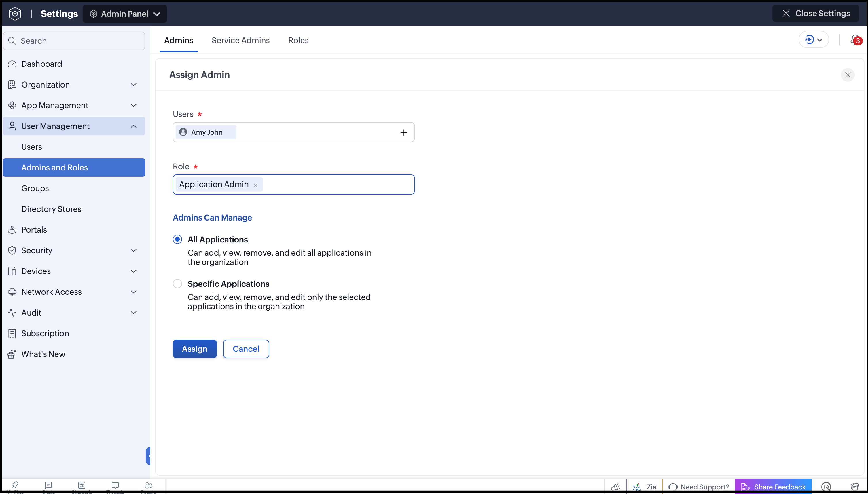Open What's New in sidebar

click(x=74, y=354)
